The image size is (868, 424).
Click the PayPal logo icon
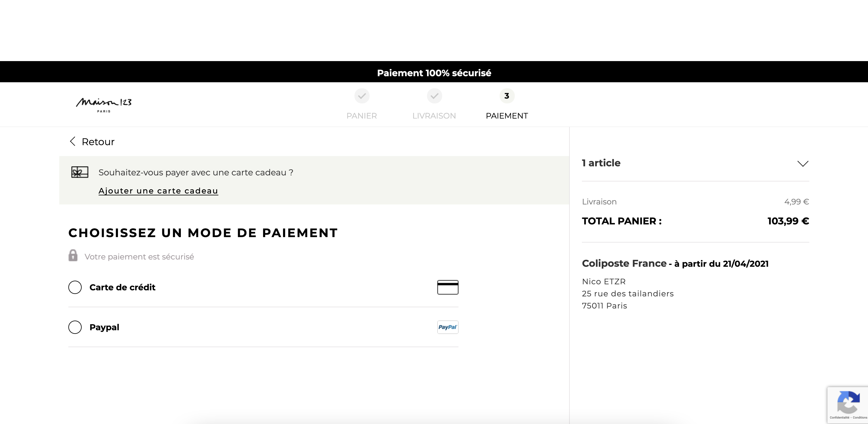[448, 327]
